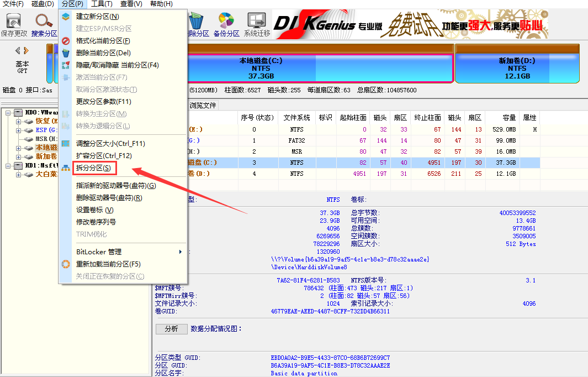Choose 删除驱动器号(盘符) menu entry
Image resolution: width=588 pixels, height=377 pixels.
[x=123, y=198]
